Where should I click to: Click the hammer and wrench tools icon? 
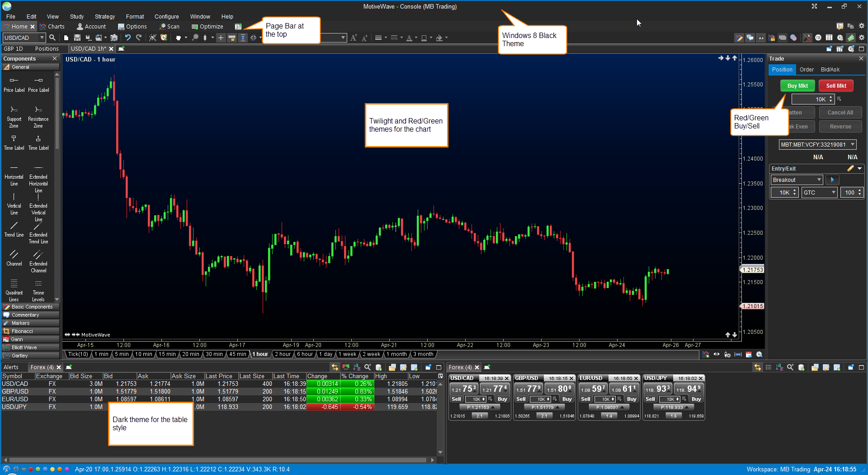click(x=807, y=38)
